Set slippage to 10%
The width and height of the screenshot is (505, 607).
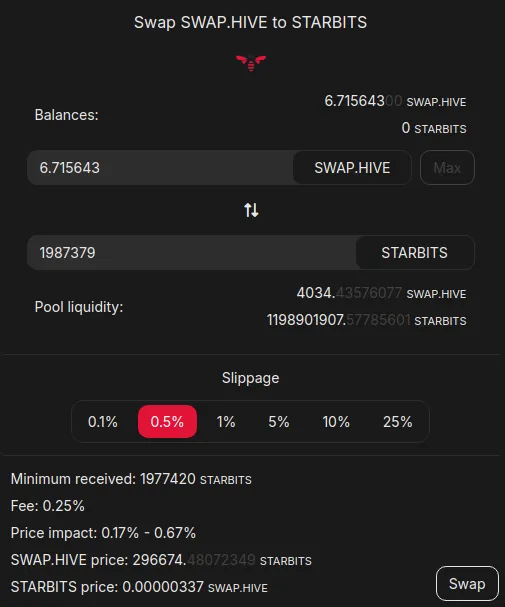point(336,422)
